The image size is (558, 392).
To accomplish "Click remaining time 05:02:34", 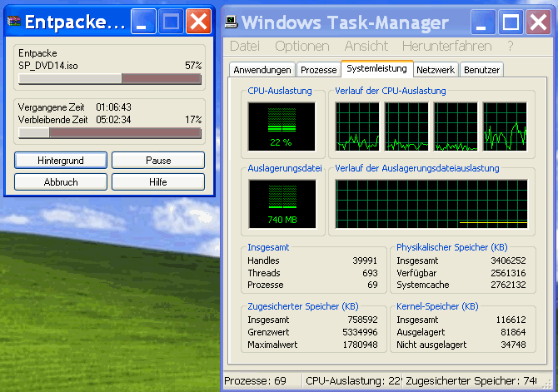I will 113,120.
